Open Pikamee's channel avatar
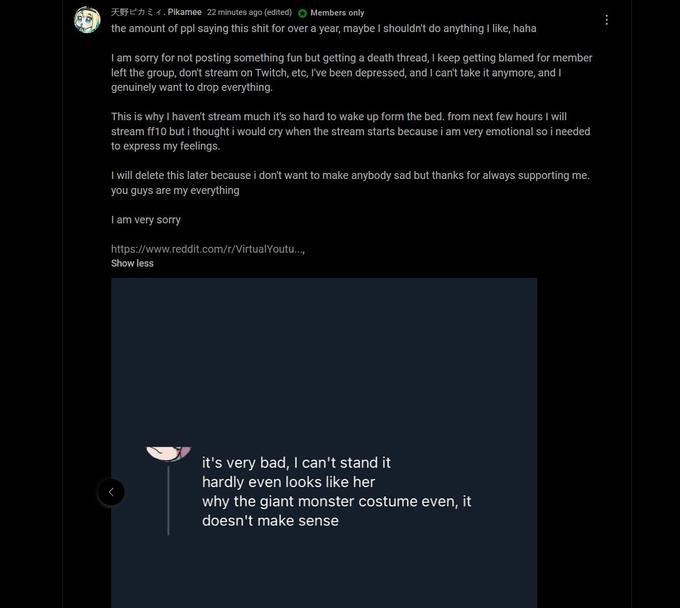 coord(87,20)
